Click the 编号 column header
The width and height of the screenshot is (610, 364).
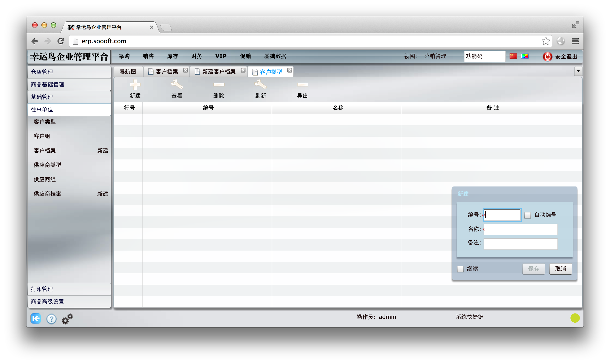pos(207,108)
